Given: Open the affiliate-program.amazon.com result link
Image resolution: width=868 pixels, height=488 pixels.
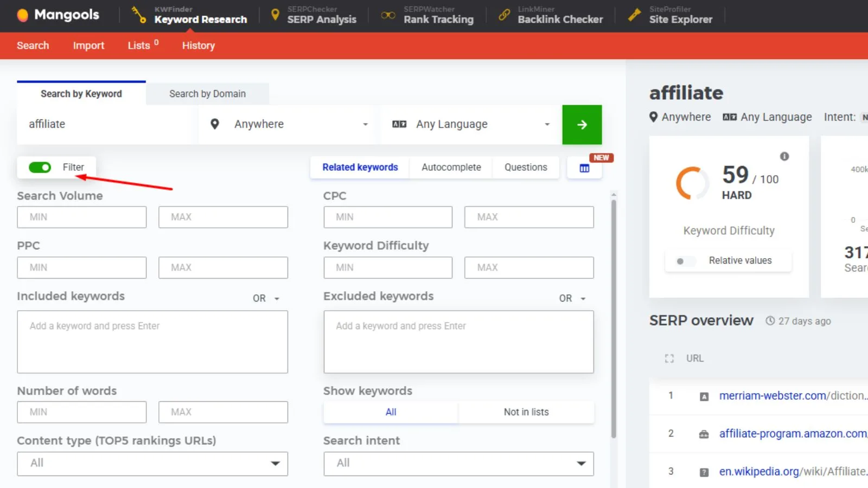Looking at the screenshot, I should pyautogui.click(x=793, y=434).
